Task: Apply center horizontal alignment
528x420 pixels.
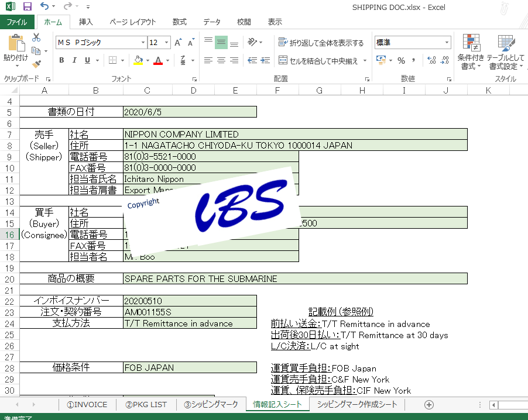Action: tap(221, 60)
